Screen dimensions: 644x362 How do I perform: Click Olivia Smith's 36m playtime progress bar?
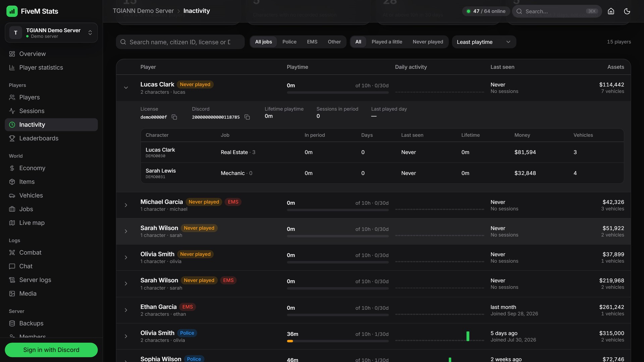tap(338, 341)
